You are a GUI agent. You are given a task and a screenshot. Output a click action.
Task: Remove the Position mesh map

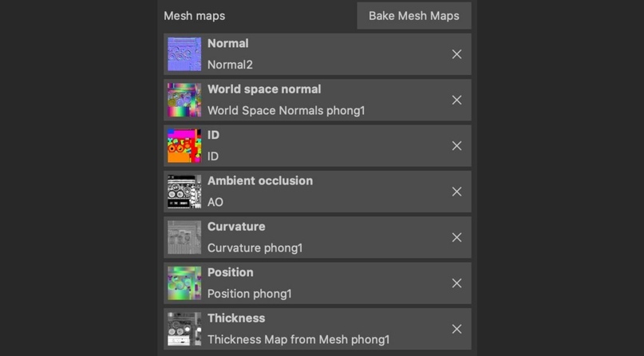click(456, 283)
